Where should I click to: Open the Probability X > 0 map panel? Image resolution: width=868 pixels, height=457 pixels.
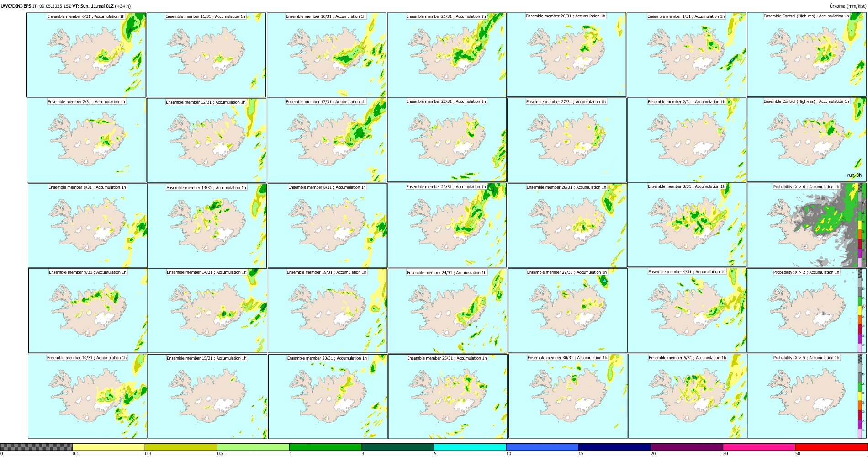[806, 225]
